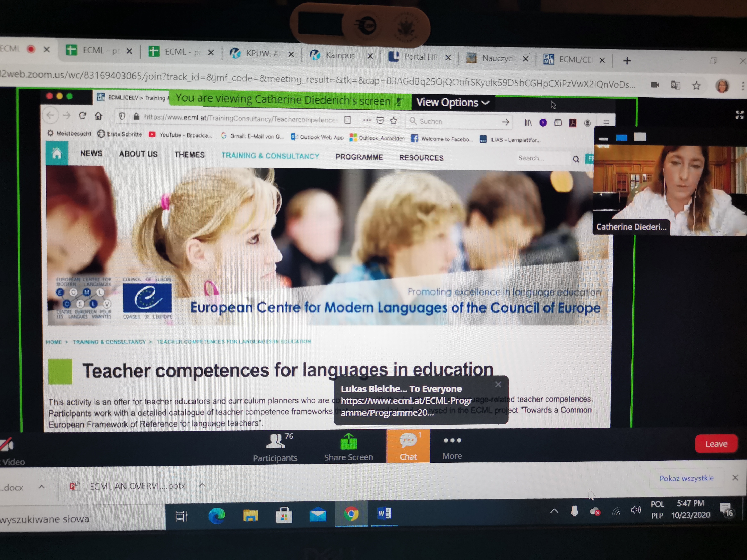
Task: Enter full screen with the top-right icon
Action: pos(739,115)
